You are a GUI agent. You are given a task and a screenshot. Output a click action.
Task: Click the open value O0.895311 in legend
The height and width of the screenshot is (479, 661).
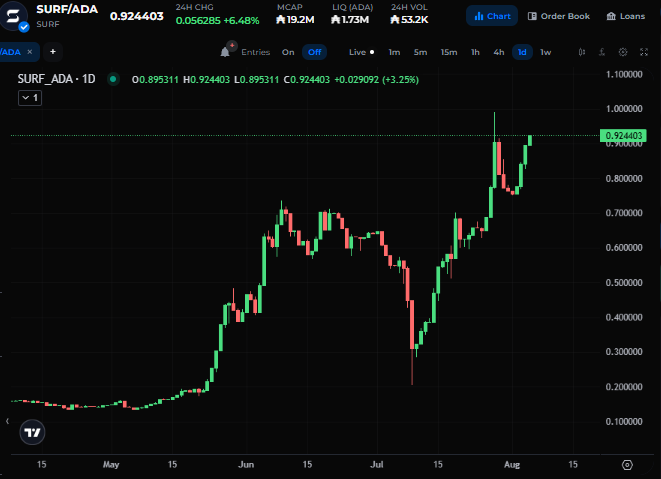click(x=155, y=79)
